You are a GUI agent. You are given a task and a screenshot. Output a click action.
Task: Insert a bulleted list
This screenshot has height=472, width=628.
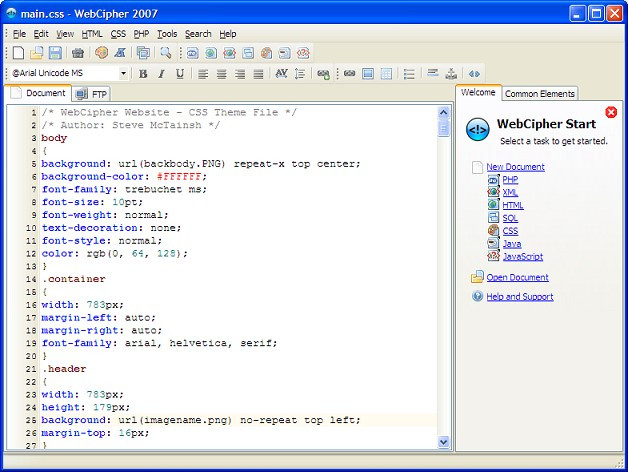[409, 74]
